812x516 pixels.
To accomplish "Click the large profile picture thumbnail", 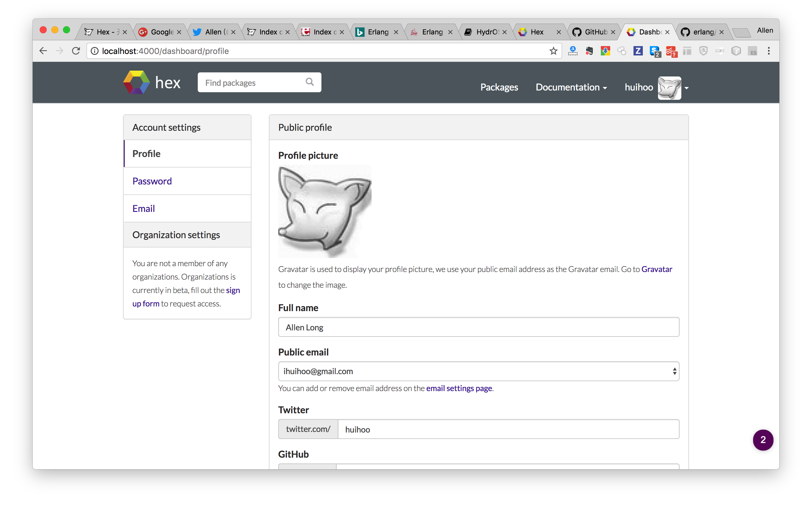I will [324, 212].
